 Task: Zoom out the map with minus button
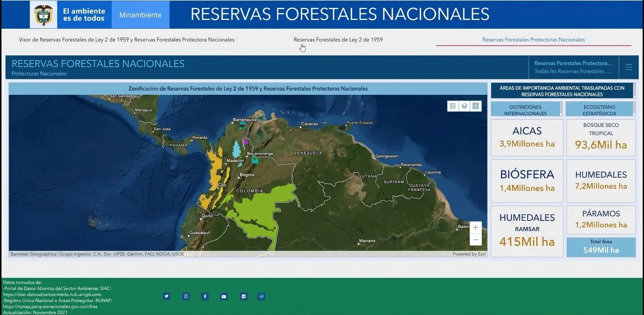pyautogui.click(x=476, y=240)
